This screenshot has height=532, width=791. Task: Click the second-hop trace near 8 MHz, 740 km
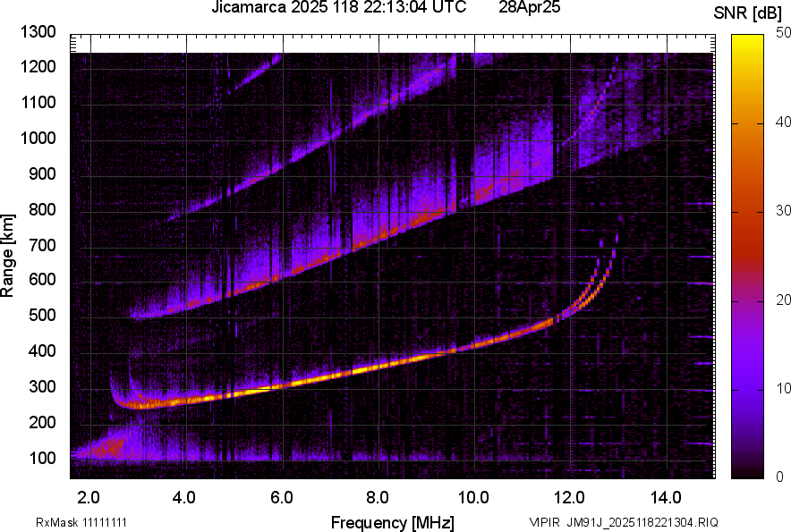[x=379, y=235]
